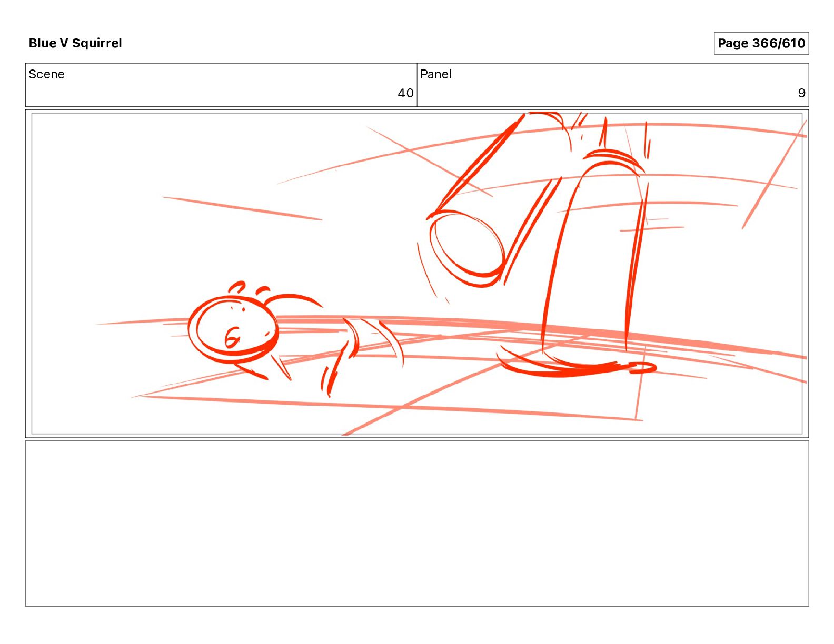Screen dimensions: 834x644
Task: Click the 'Page 366/610' page indicator
Action: click(x=761, y=43)
